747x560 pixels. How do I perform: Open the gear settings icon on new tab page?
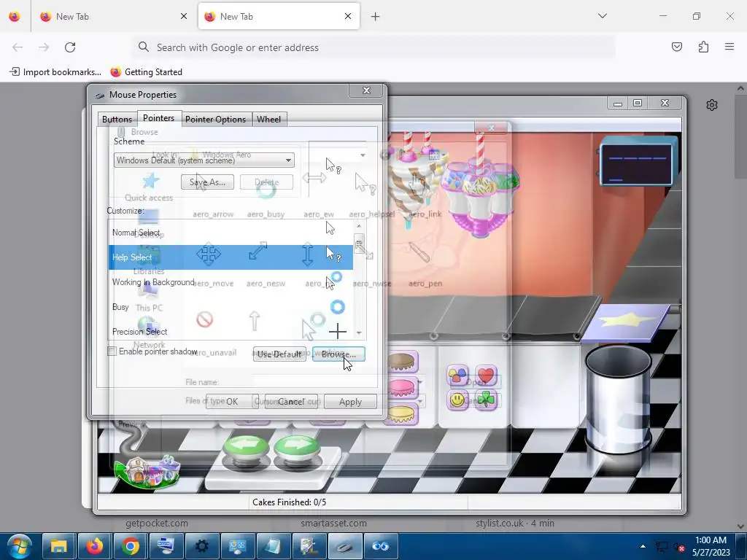click(x=712, y=105)
